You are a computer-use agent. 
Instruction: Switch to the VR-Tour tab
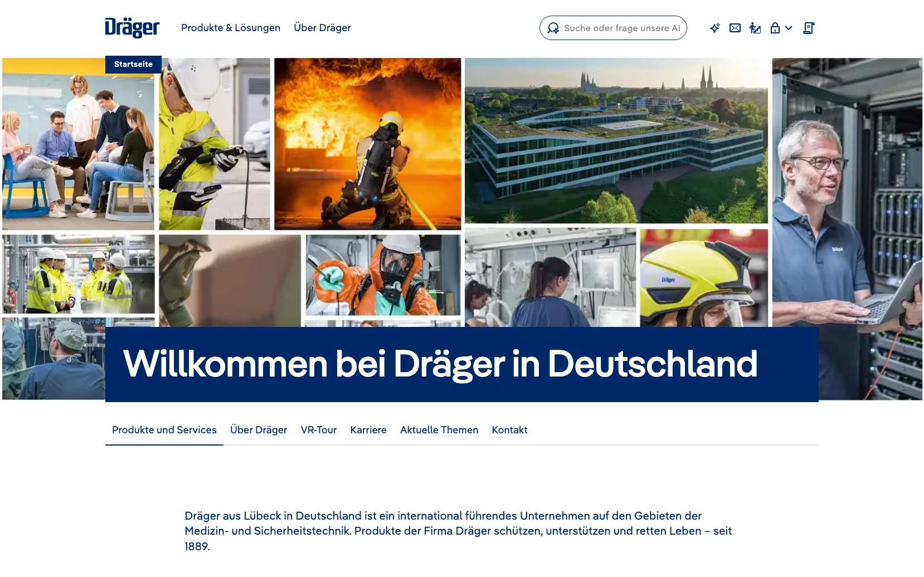(319, 430)
